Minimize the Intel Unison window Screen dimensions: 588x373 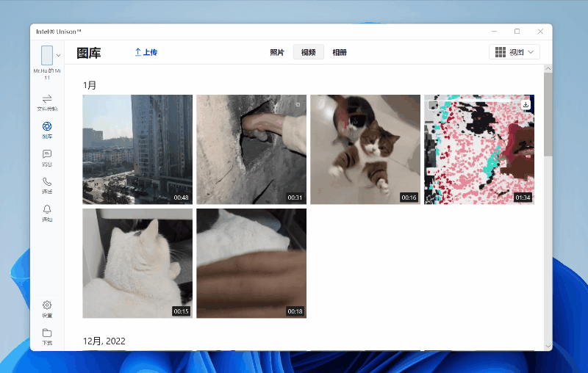click(494, 32)
